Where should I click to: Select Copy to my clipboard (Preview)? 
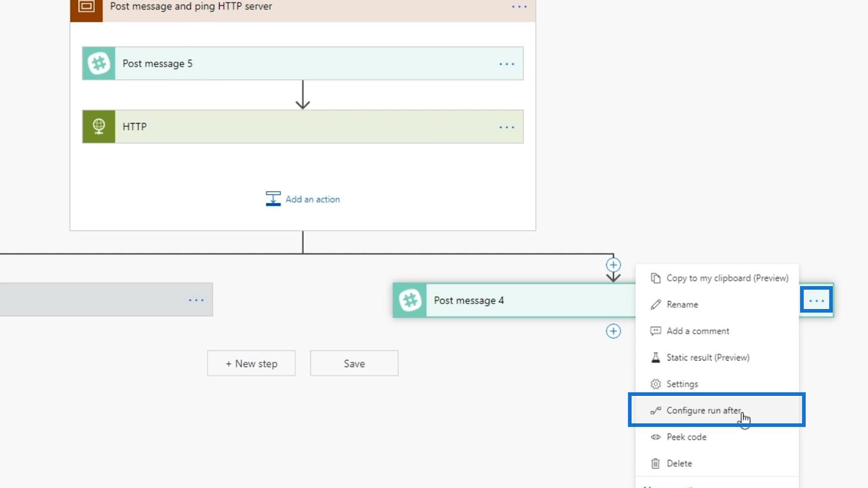[717, 278]
